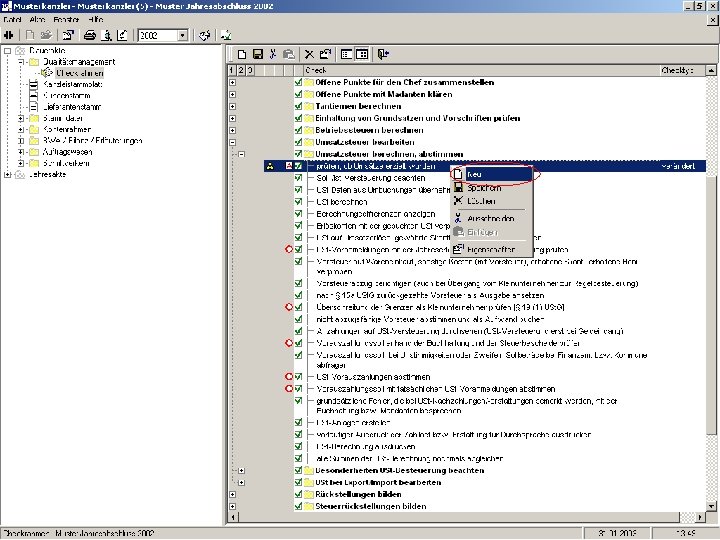Click column header '1' level button
The image size is (720, 540).
coord(231,70)
